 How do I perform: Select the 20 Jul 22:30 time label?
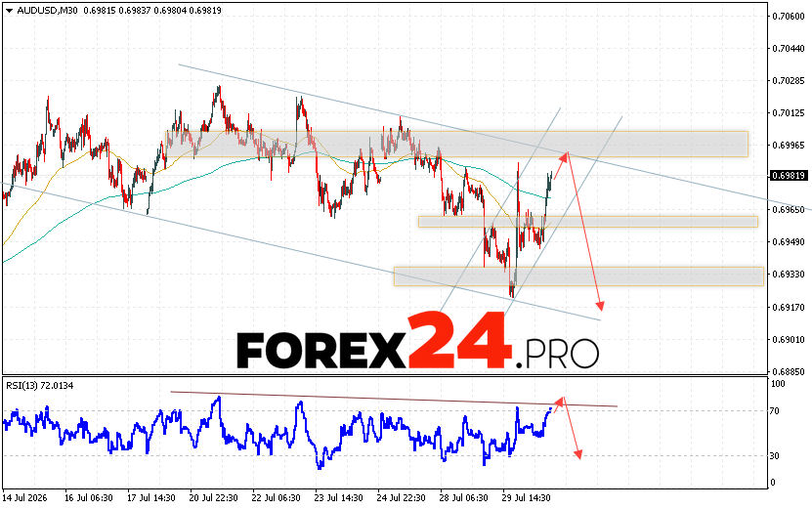pos(214,498)
